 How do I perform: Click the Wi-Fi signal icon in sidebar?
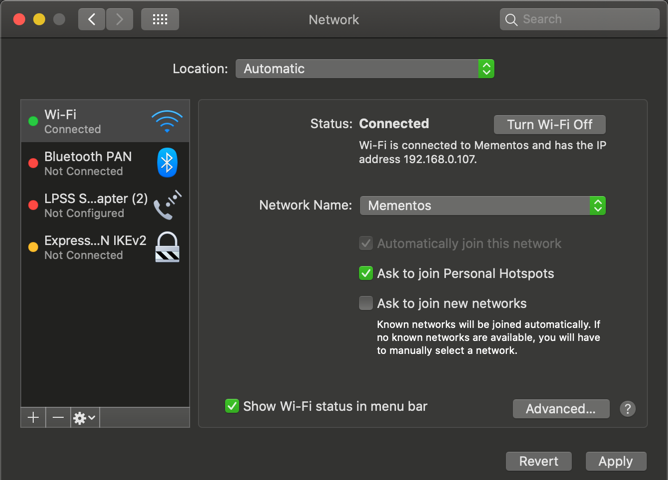pos(167,122)
